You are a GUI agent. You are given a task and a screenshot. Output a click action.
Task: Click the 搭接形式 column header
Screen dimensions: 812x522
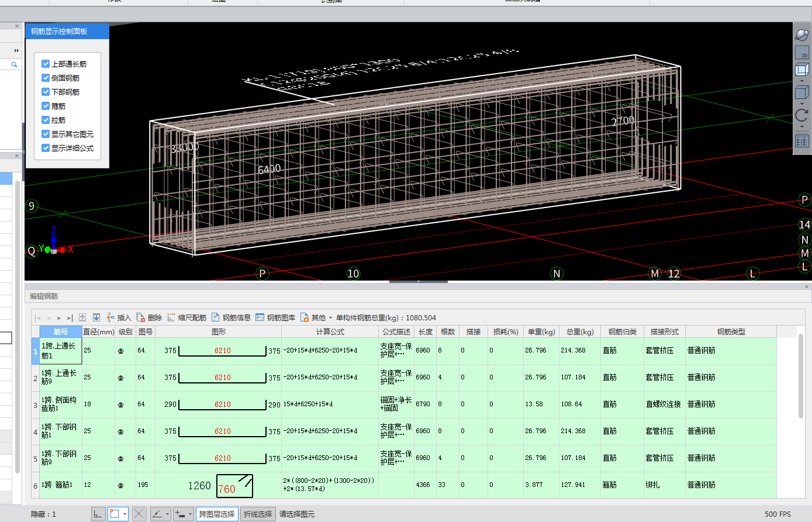click(x=665, y=331)
